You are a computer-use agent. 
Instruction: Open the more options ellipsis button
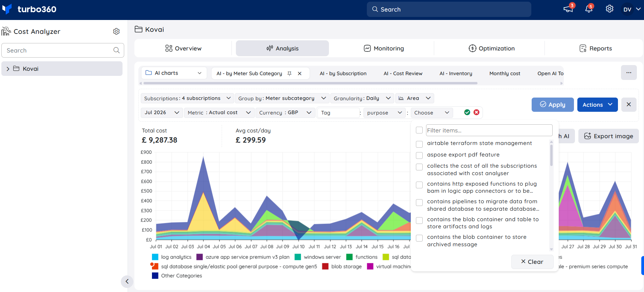point(629,73)
